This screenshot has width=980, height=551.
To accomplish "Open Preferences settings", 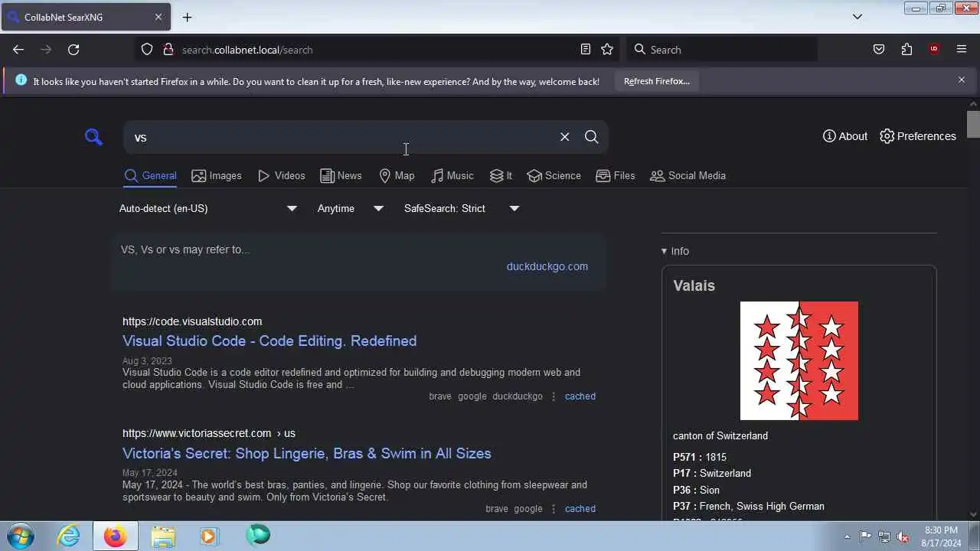I will (x=918, y=136).
